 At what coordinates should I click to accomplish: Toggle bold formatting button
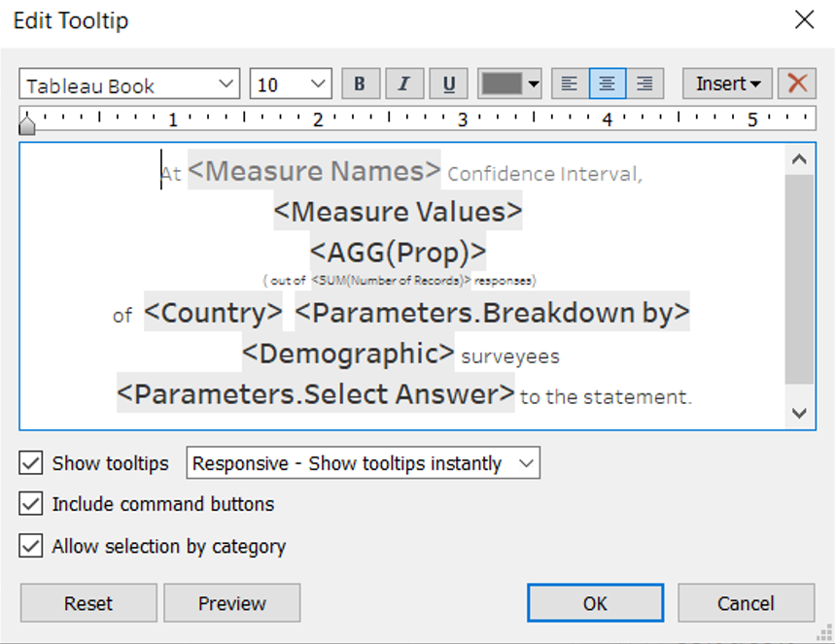point(360,85)
